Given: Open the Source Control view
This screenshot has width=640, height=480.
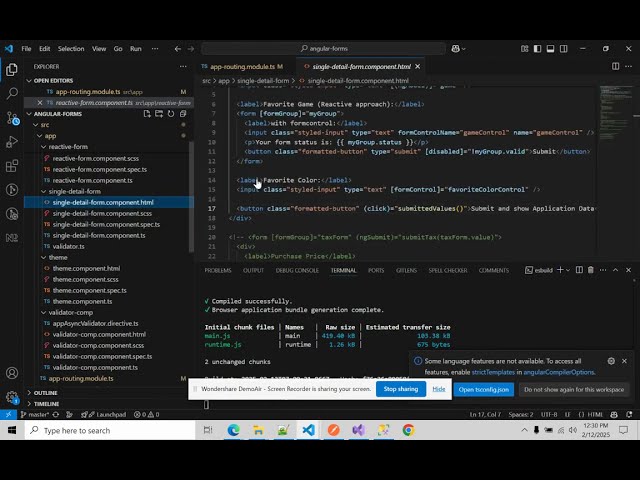Looking at the screenshot, I should [x=12, y=118].
